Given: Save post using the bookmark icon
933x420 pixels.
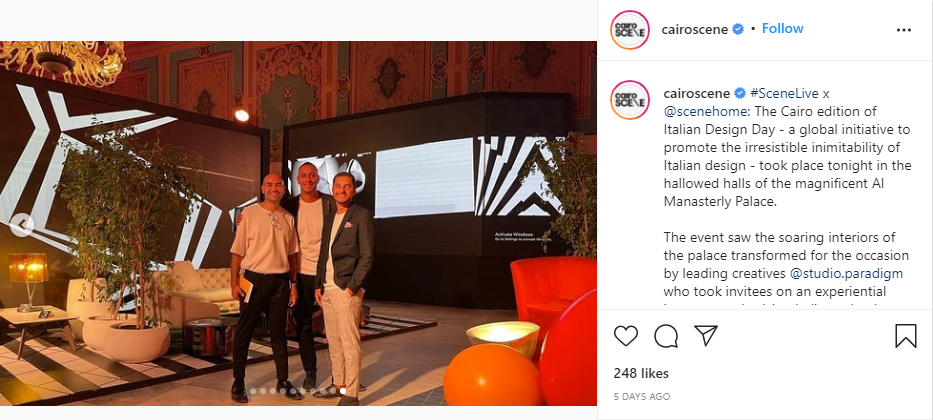Looking at the screenshot, I should [x=906, y=336].
